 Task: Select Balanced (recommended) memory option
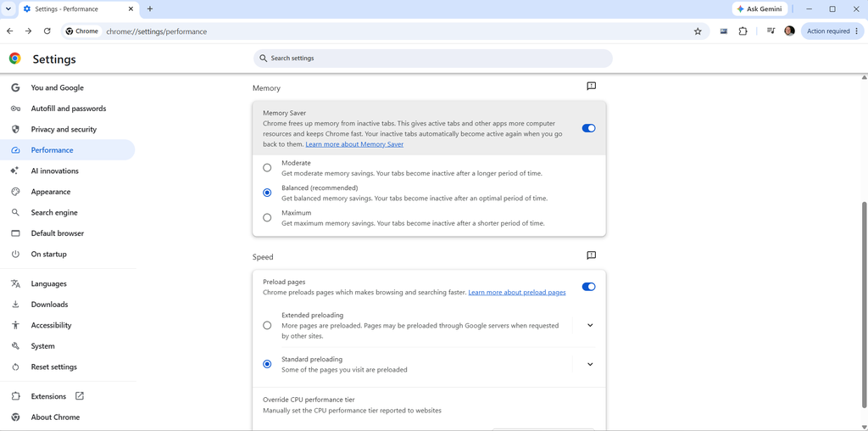[x=267, y=193]
